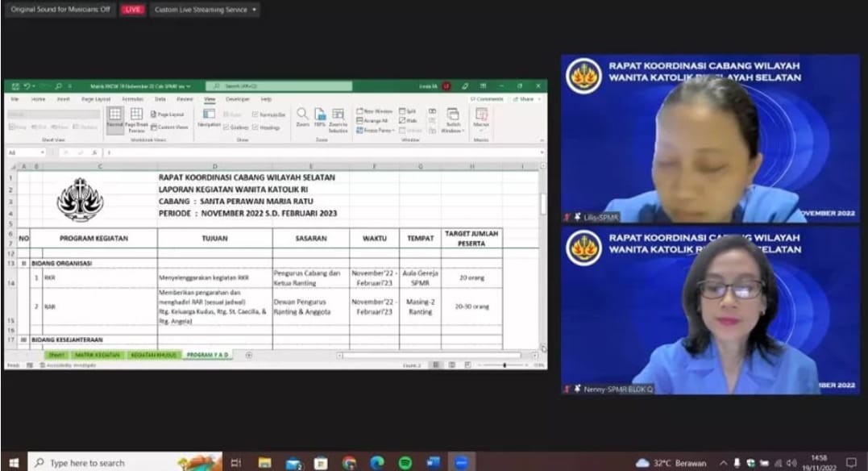Expand the Freeze Panes dropdown
Image resolution: width=868 pixels, height=471 pixels.
tap(376, 130)
